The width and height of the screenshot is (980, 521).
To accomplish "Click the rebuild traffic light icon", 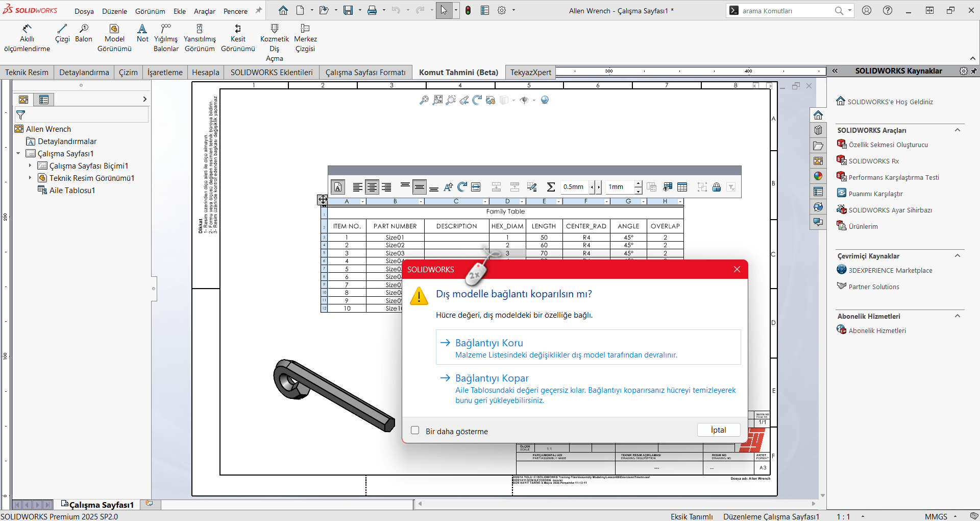I will (x=468, y=10).
